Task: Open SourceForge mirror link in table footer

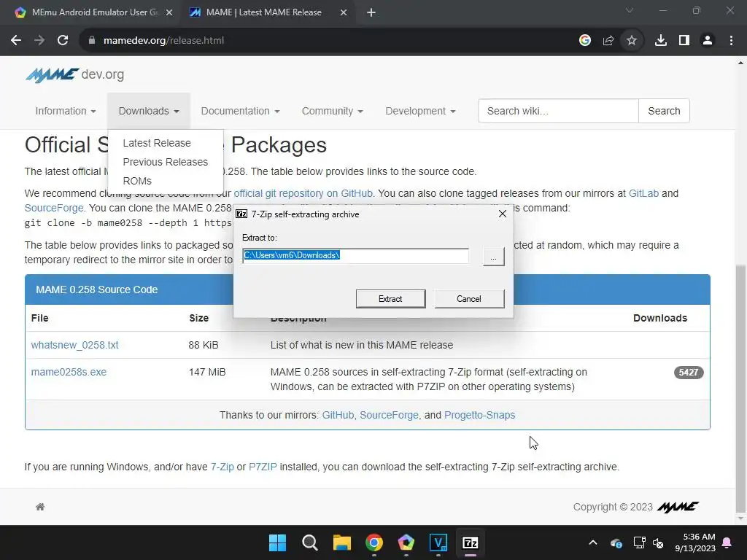Action: click(389, 415)
